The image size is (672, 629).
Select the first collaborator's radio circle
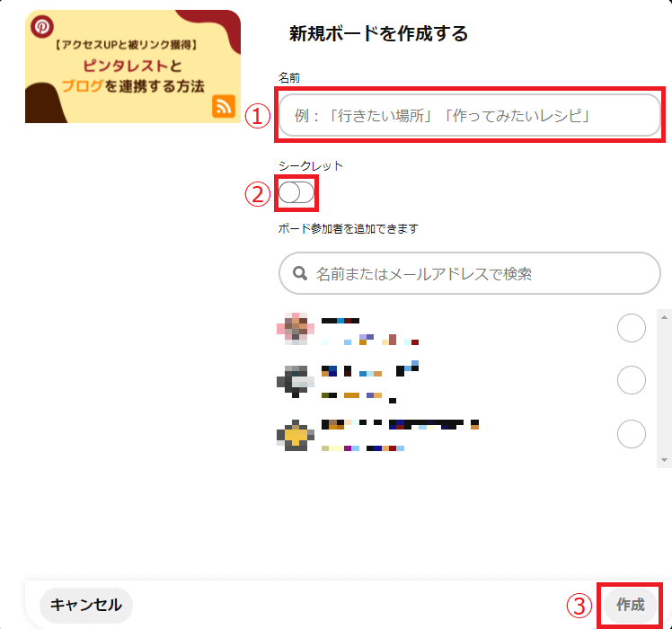(x=632, y=328)
